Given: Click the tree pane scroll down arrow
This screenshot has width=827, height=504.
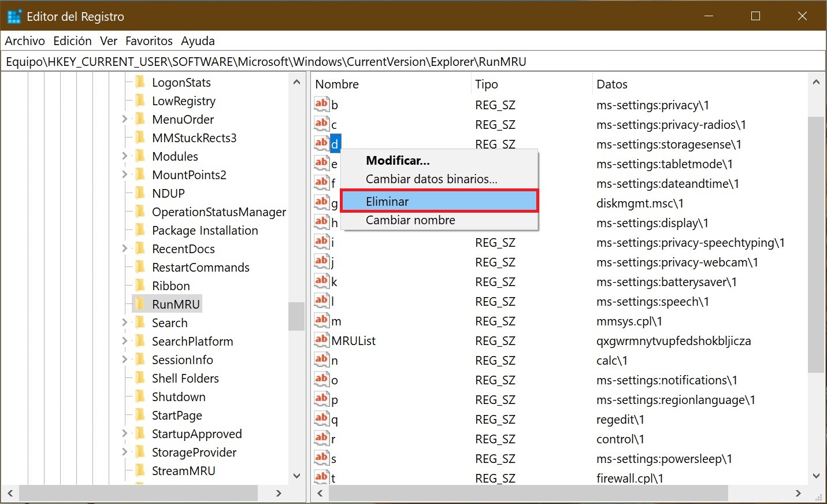Looking at the screenshot, I should 296,476.
